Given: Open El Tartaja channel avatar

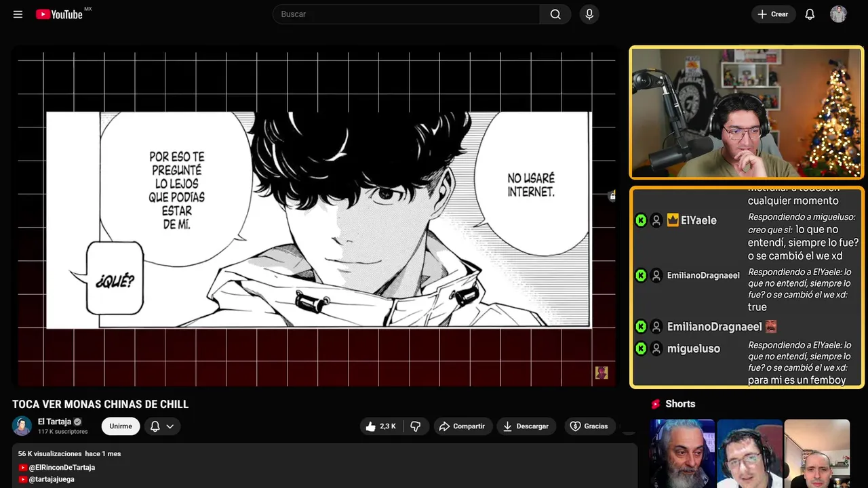Looking at the screenshot, I should [22, 426].
